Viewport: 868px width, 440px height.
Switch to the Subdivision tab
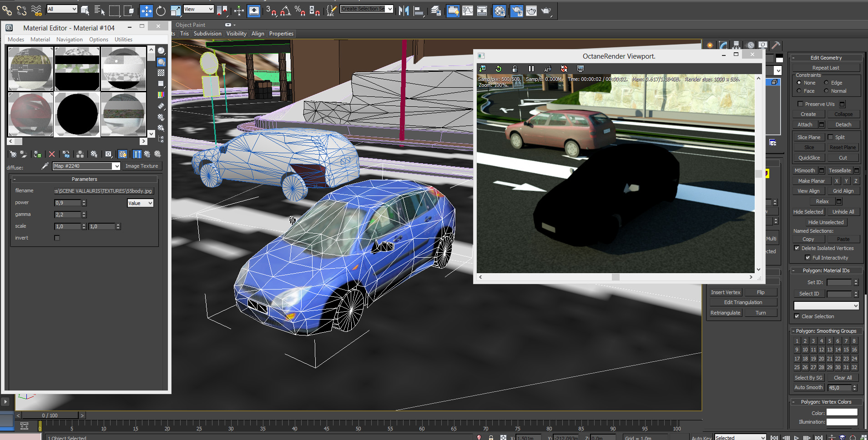click(x=207, y=34)
